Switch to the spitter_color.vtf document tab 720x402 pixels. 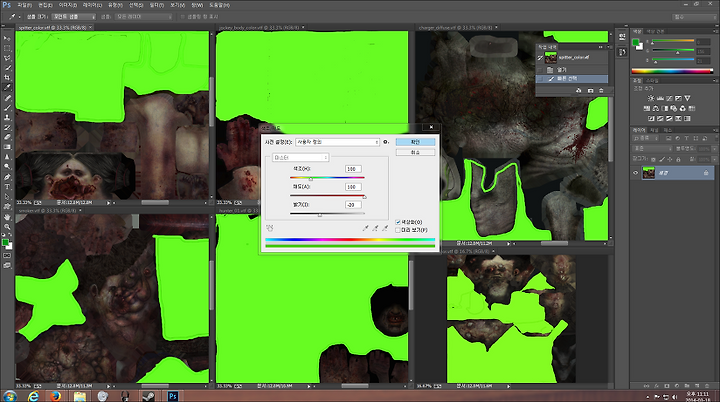tap(54, 28)
